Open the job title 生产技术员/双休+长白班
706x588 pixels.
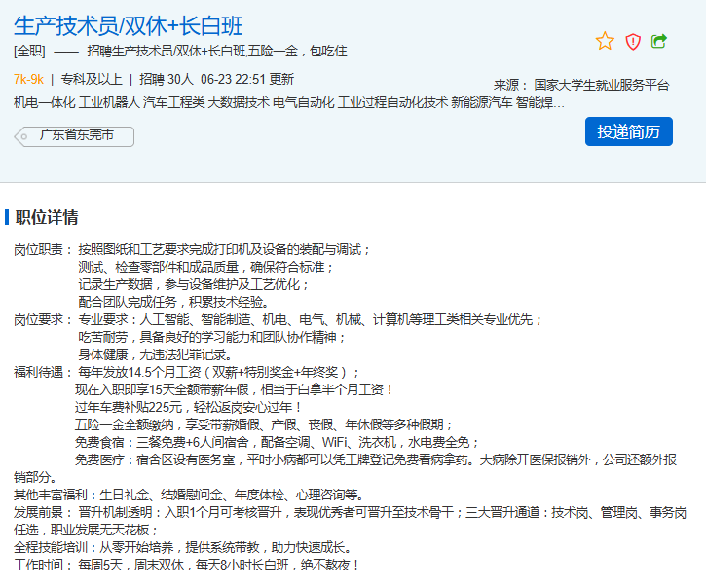click(129, 25)
